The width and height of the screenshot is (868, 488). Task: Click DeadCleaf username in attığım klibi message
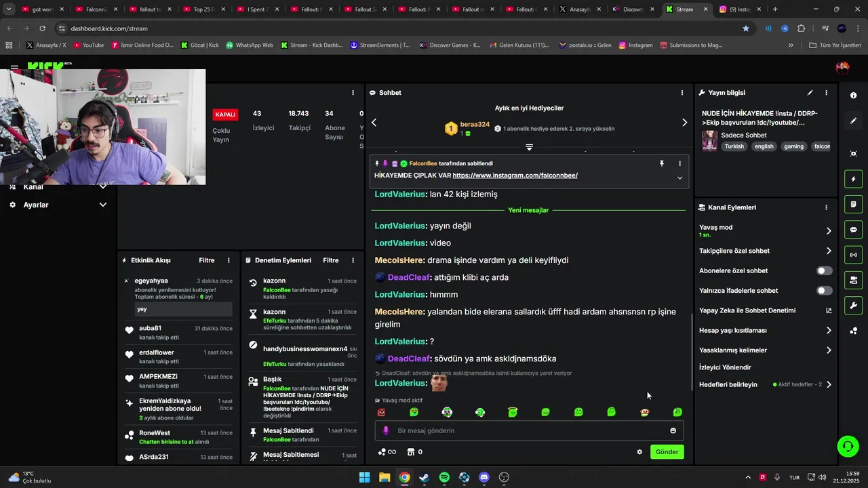click(408, 277)
